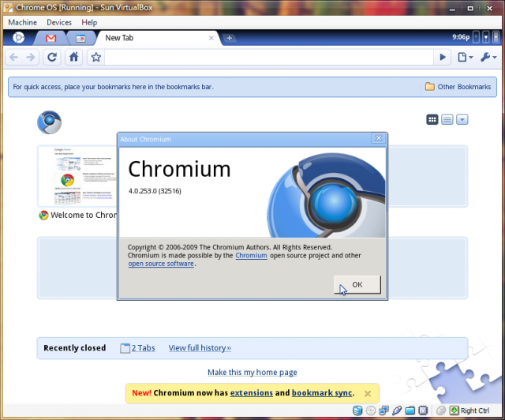
Task: Click the Go play arrow button
Action: (x=443, y=58)
